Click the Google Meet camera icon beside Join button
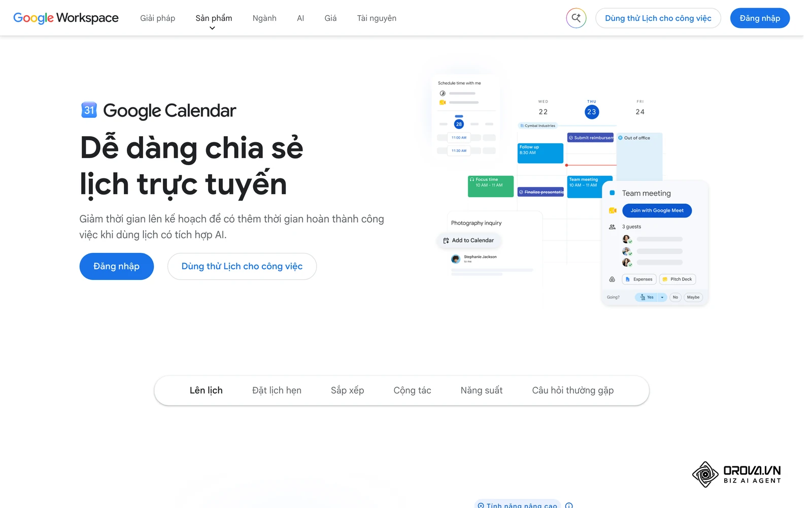Viewport: 812px width, 508px height. [x=613, y=210]
